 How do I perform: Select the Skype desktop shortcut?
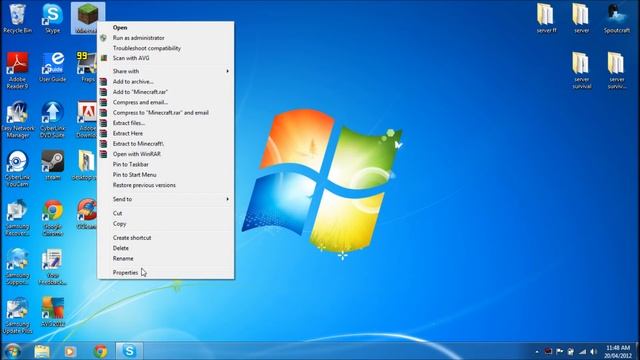point(52,18)
